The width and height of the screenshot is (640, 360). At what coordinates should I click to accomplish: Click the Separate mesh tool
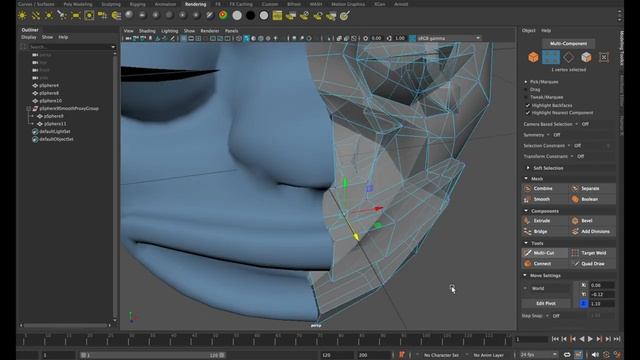coord(592,189)
